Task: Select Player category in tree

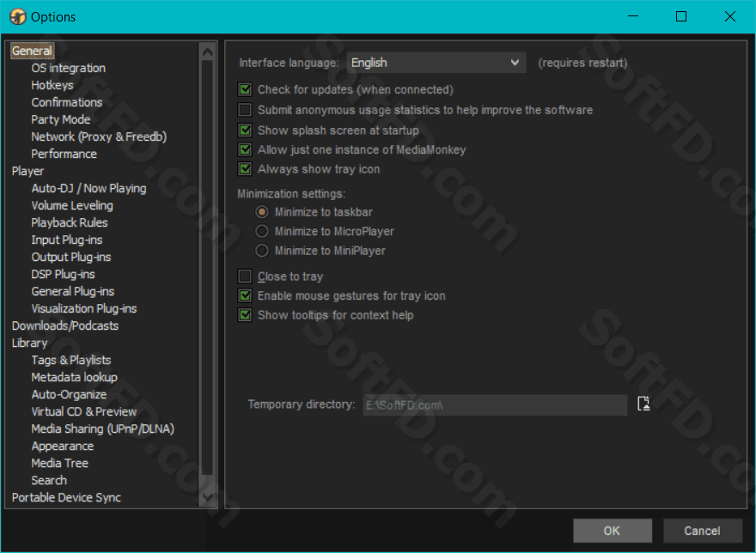Action: [27, 171]
